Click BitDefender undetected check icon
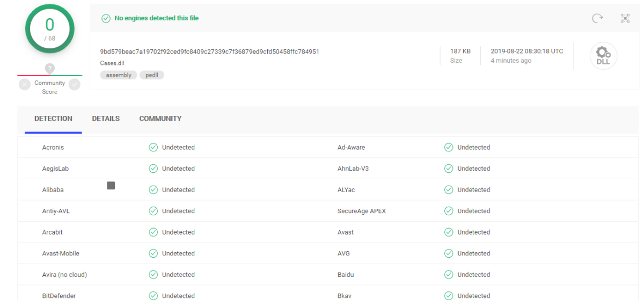644x300 pixels. [153, 296]
